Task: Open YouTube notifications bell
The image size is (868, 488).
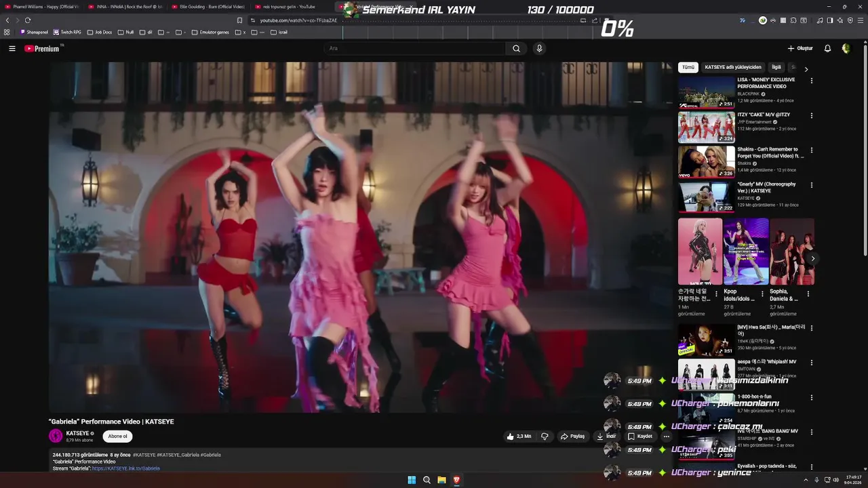Action: (x=827, y=48)
